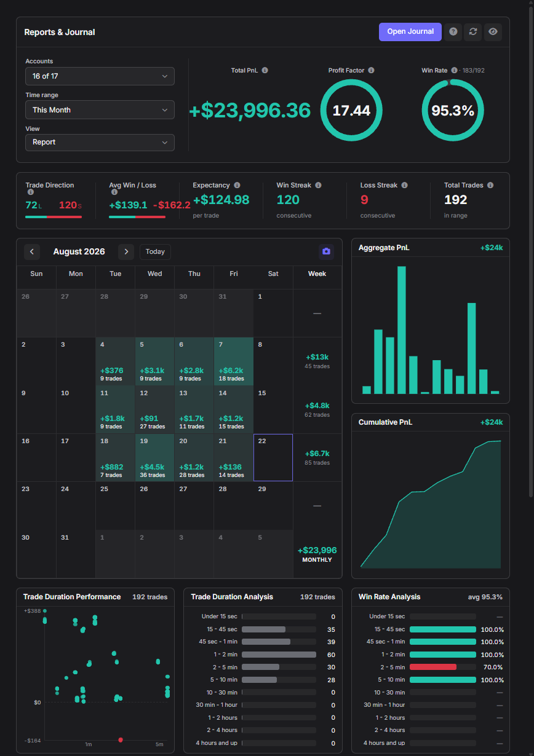This screenshot has height=756, width=534.
Task: Click the Cumulative PnL area chart
Action: [x=431, y=504]
